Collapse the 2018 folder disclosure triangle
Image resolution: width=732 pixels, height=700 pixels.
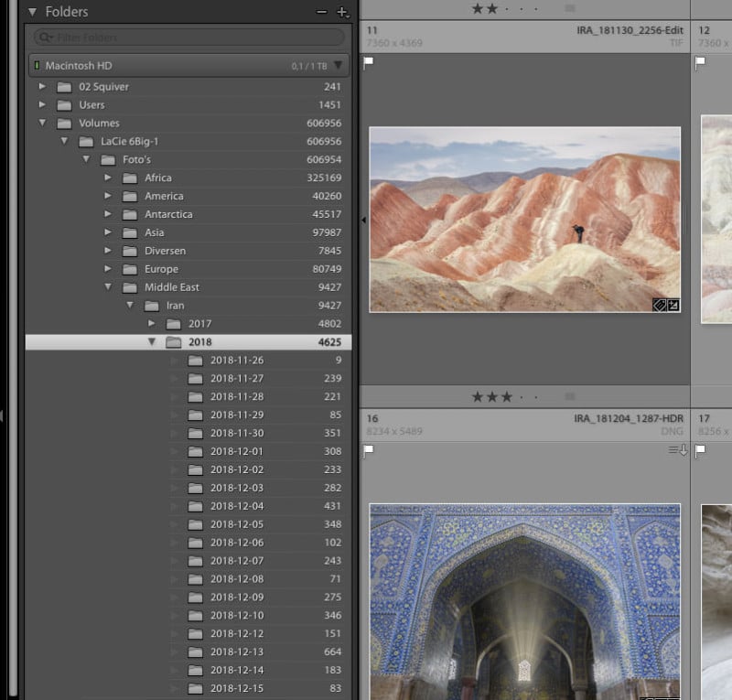click(x=152, y=342)
